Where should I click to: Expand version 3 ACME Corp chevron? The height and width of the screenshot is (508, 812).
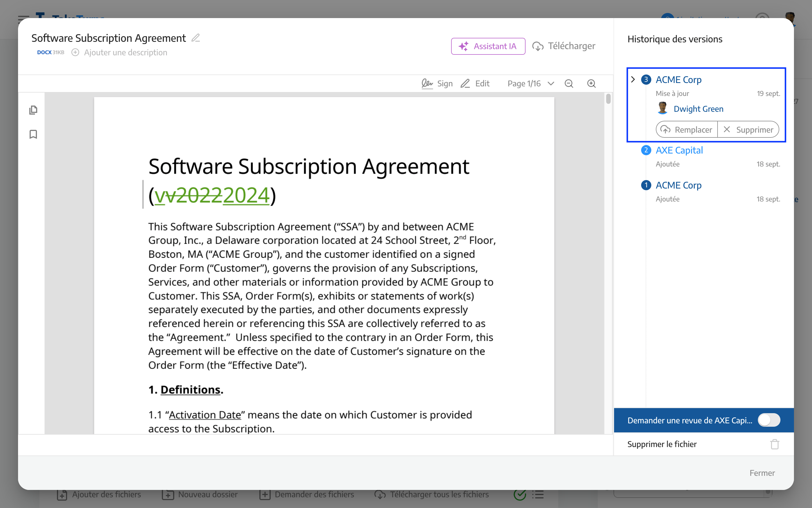tap(633, 80)
